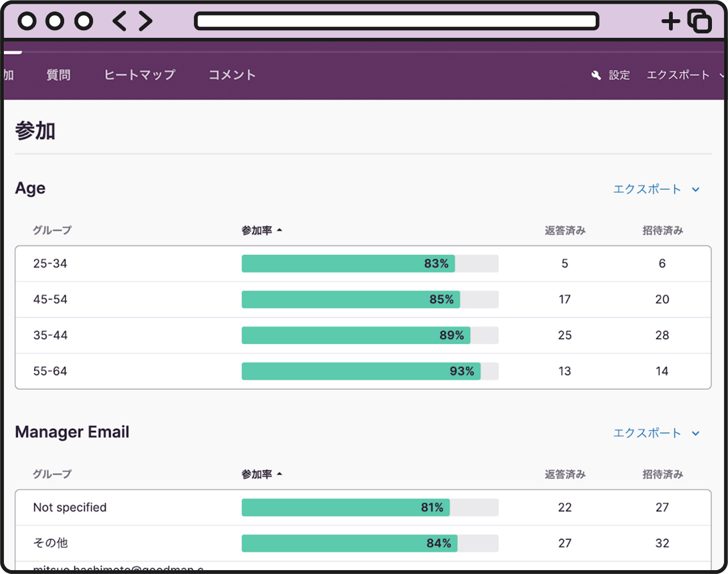Image resolution: width=728 pixels, height=574 pixels.
Task: Click the sort arrow in Age 参加率 header
Action: coord(279,230)
